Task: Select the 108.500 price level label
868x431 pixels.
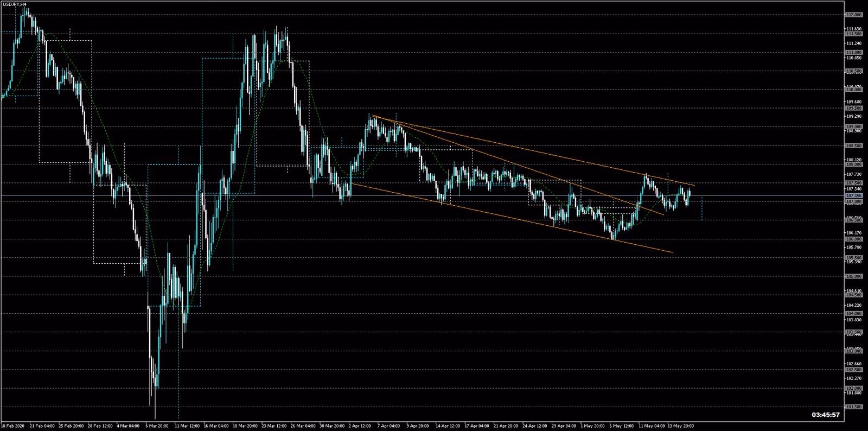Action: coord(854,146)
